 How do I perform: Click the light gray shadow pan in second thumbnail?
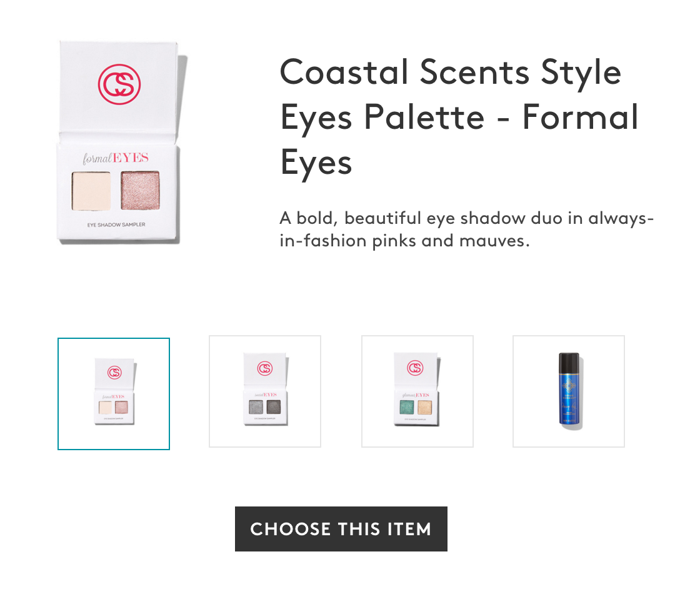[x=256, y=408]
